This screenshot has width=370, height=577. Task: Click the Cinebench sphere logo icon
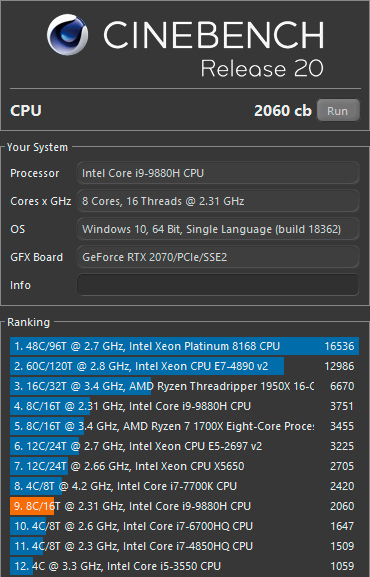coord(67,35)
